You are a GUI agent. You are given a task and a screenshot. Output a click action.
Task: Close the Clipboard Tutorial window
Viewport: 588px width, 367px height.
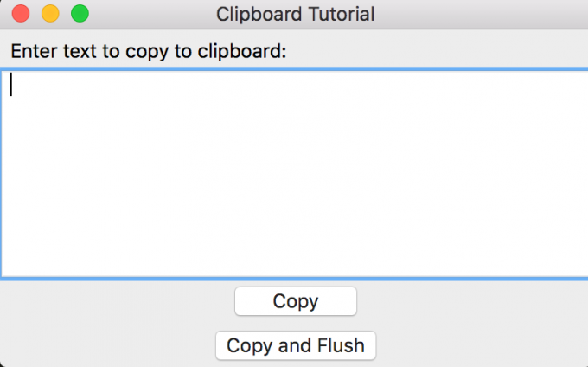[x=22, y=14]
